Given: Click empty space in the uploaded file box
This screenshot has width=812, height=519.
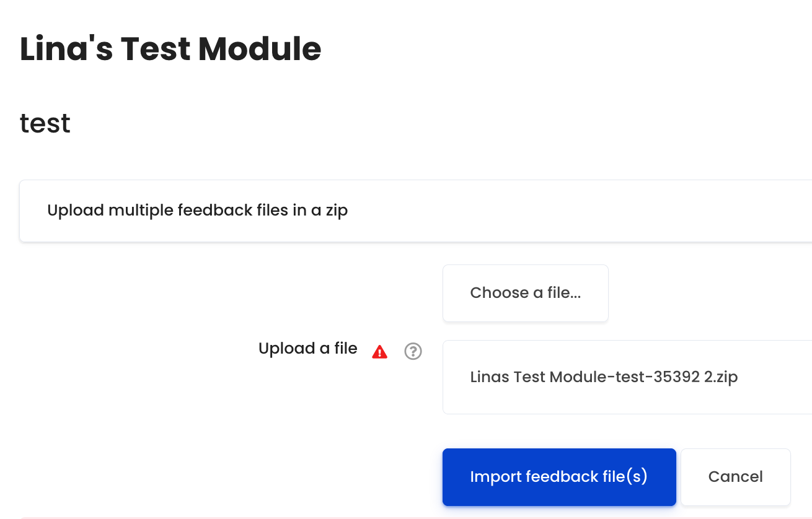Looking at the screenshot, I should [775, 396].
